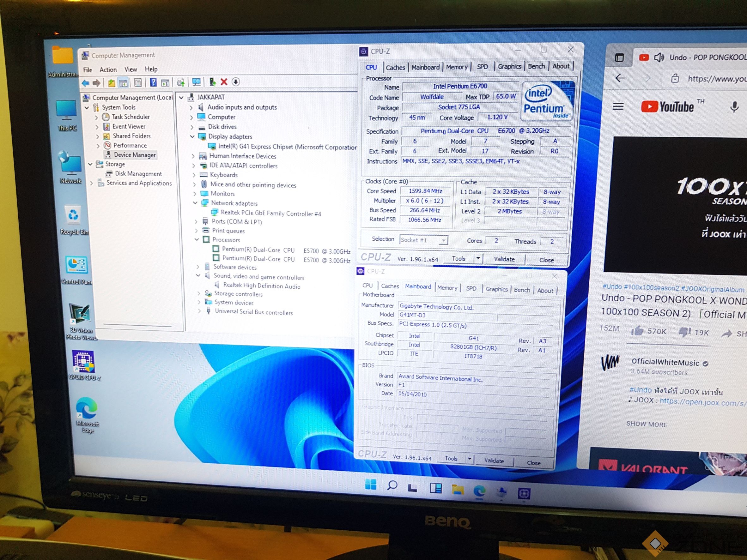Click the blue Back arrow in Computer Management toolbar
This screenshot has height=560, width=747.
coord(85,83)
